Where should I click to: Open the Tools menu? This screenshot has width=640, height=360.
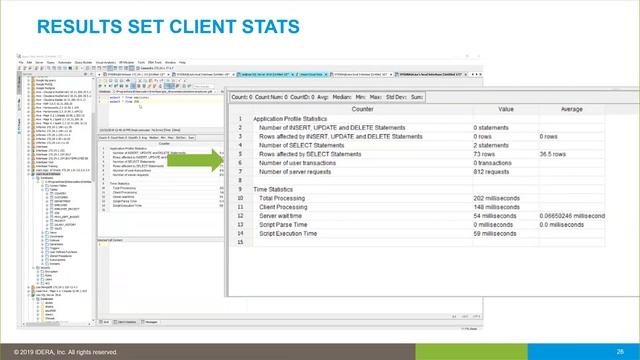pos(141,62)
